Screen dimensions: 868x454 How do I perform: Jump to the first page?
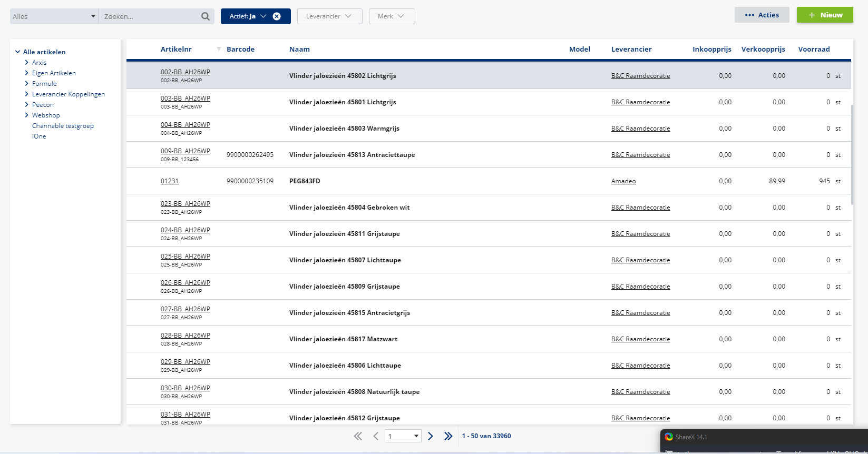pyautogui.click(x=358, y=436)
